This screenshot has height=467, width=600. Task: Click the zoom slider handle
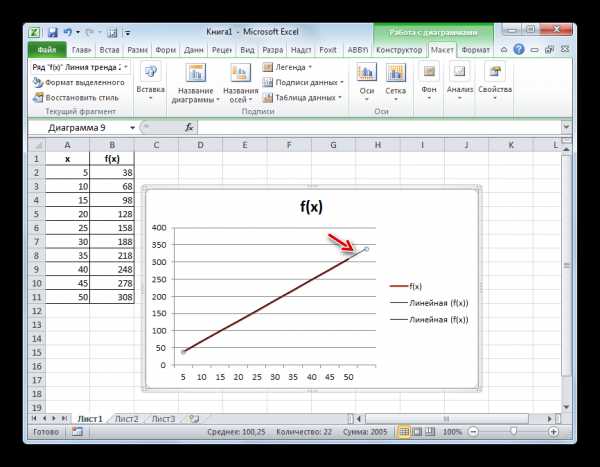click(514, 432)
